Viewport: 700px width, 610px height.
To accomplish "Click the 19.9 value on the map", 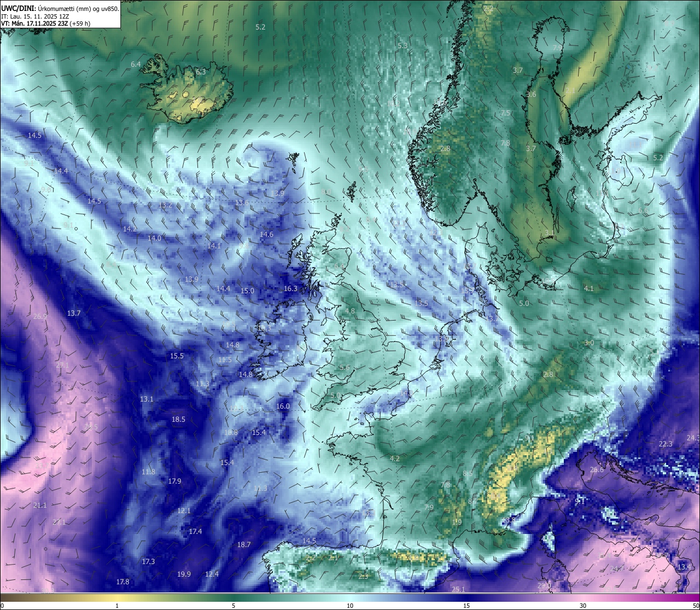I will point(184,574).
